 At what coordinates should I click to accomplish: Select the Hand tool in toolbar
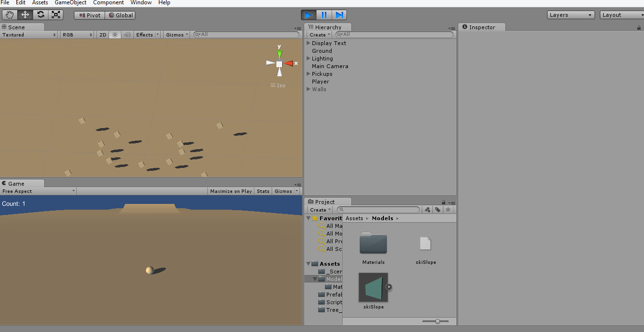(x=10, y=15)
